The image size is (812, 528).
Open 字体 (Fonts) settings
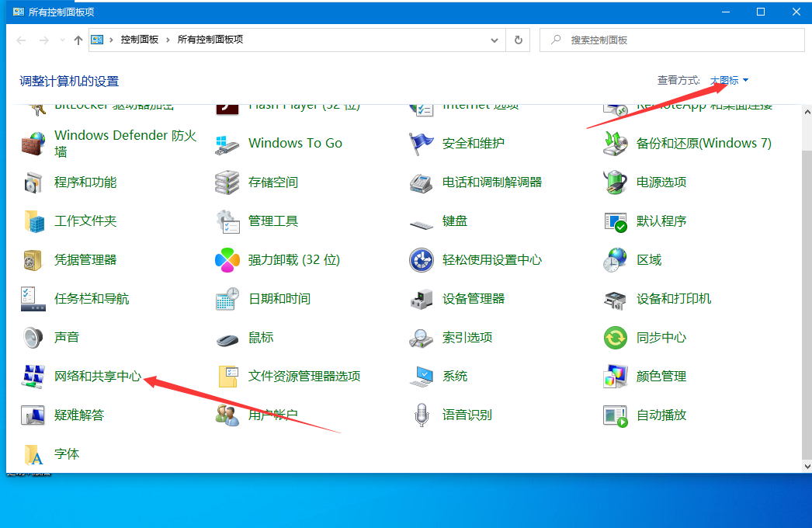click(66, 453)
